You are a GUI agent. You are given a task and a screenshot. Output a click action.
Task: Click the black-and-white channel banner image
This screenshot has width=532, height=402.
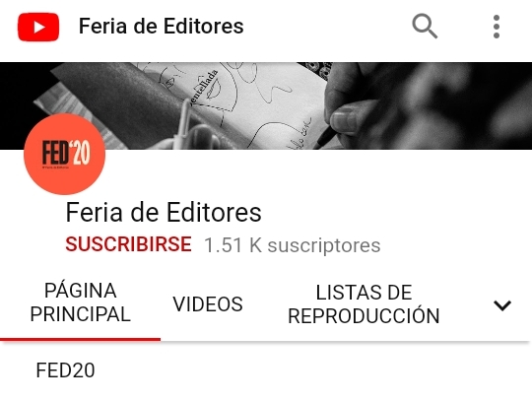[x=266, y=105]
